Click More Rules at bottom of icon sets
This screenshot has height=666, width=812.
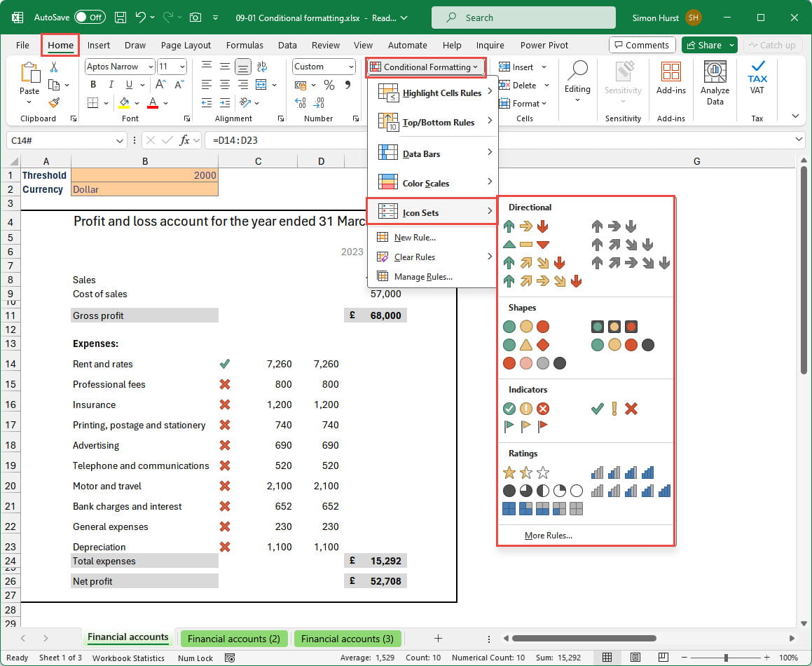[548, 536]
